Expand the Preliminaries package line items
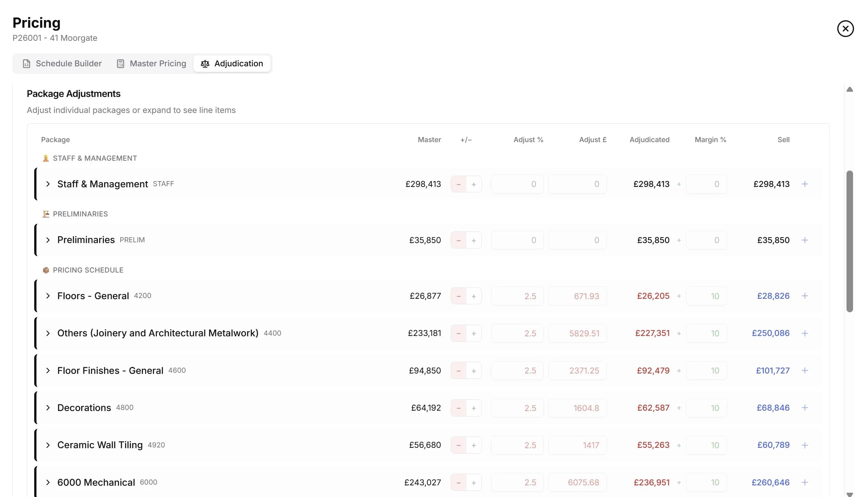 (48, 240)
